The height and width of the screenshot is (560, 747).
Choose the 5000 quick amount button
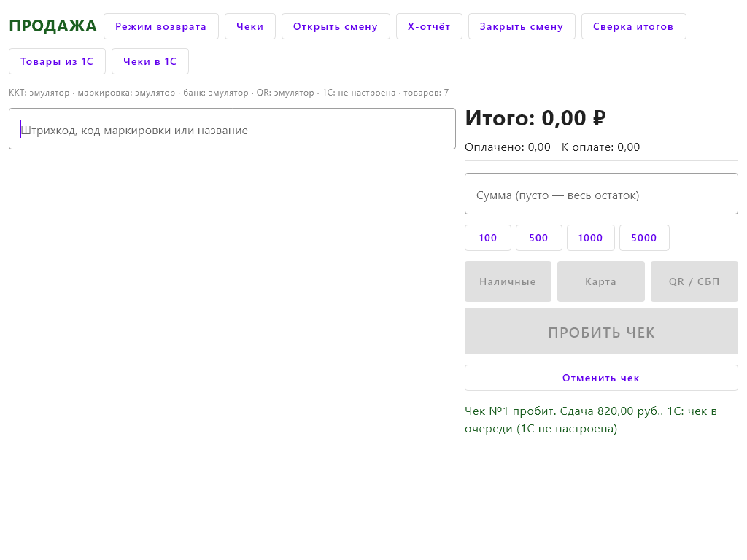click(644, 238)
